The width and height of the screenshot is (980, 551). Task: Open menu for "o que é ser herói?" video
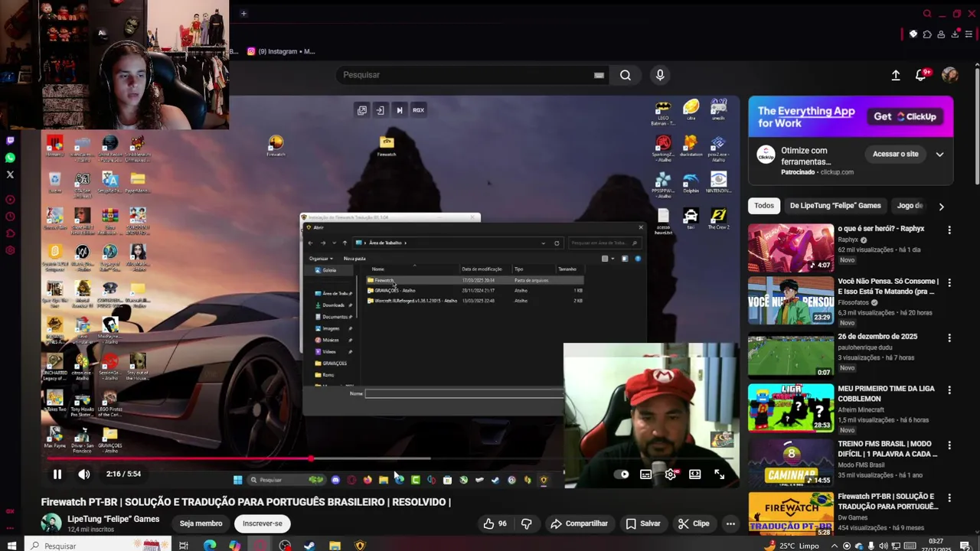[949, 230]
